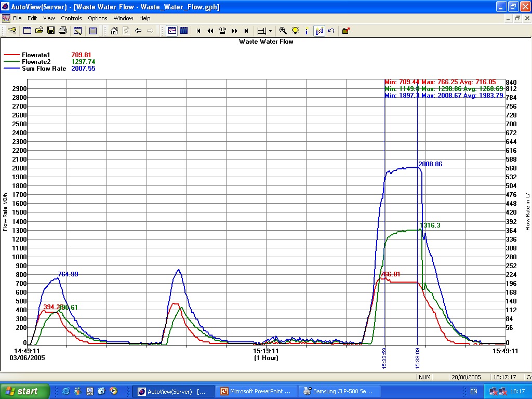Screen dimensions: 532x399
Task: Open the time span dropdown arrow
Action: (x=270, y=31)
